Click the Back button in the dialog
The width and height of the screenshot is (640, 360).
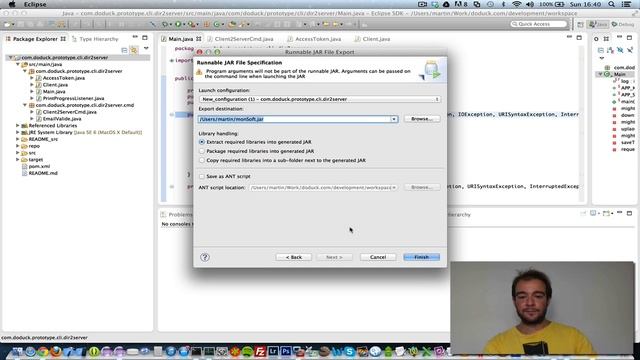pyautogui.click(x=293, y=257)
